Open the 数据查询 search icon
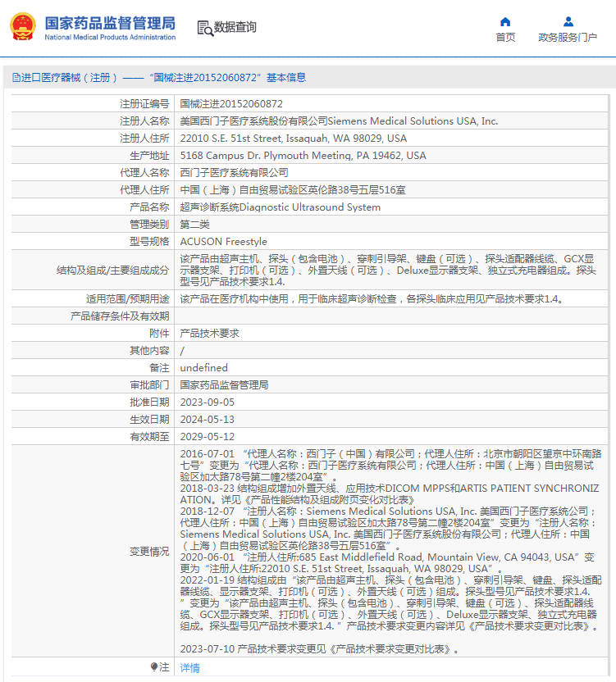This screenshot has height=682, width=616. pos(205,28)
